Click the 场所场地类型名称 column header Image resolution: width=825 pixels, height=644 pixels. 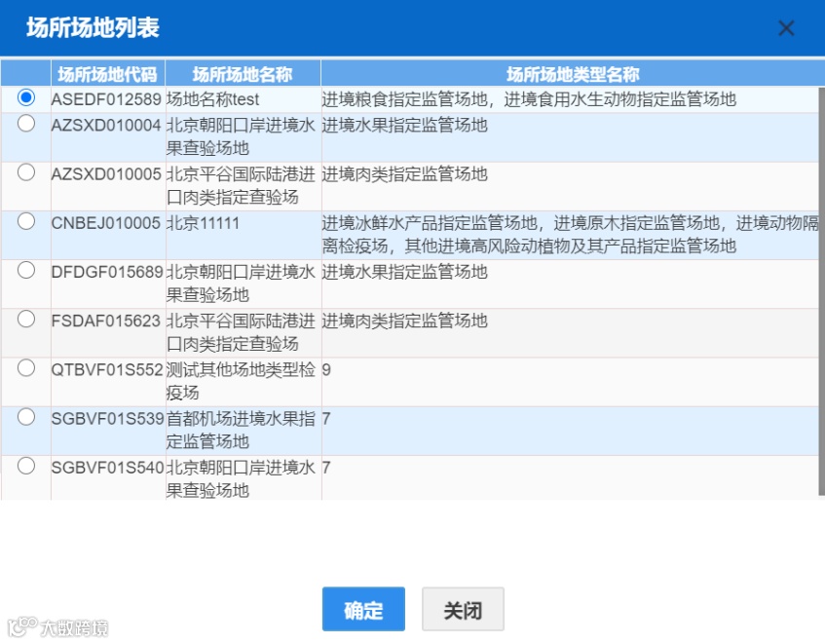(573, 73)
